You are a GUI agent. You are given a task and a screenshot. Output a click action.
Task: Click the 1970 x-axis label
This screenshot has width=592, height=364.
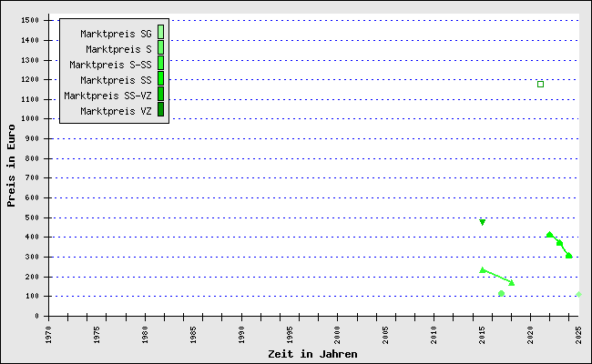pyautogui.click(x=48, y=335)
